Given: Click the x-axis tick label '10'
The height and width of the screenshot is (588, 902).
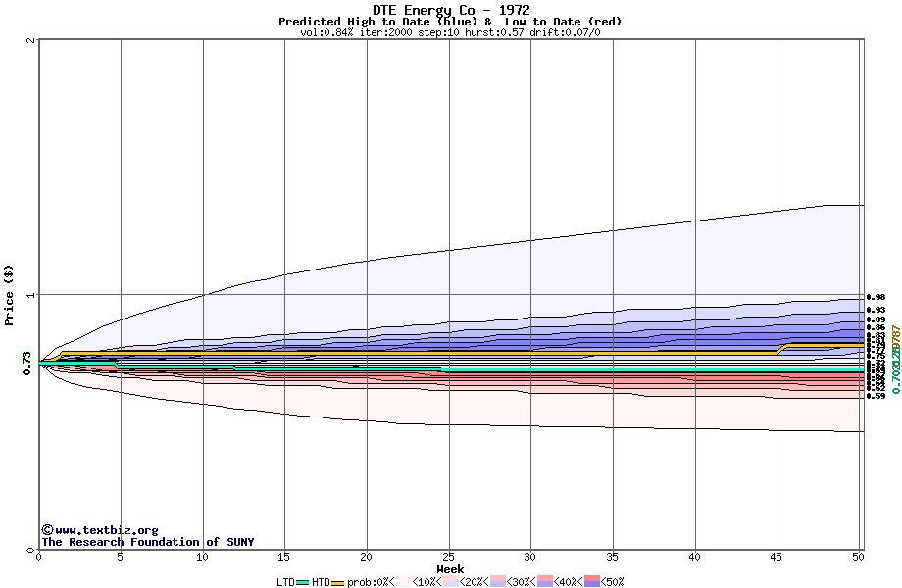Looking at the screenshot, I should [x=203, y=557].
